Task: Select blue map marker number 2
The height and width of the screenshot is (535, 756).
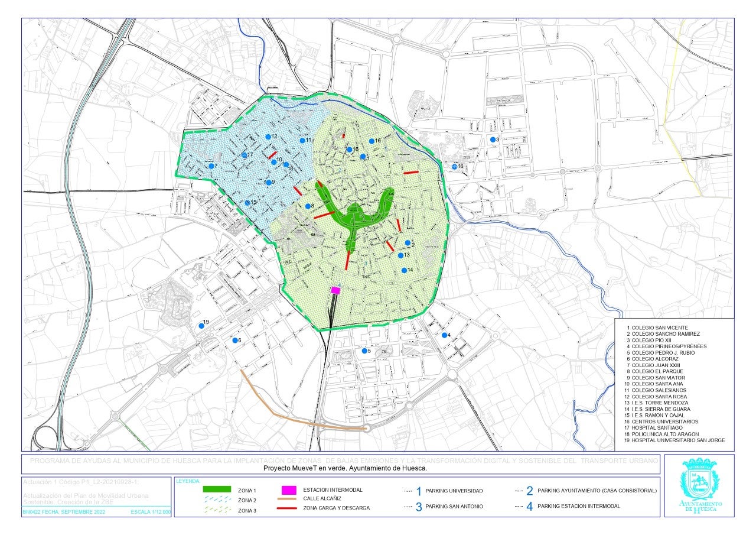Action: click(x=408, y=243)
